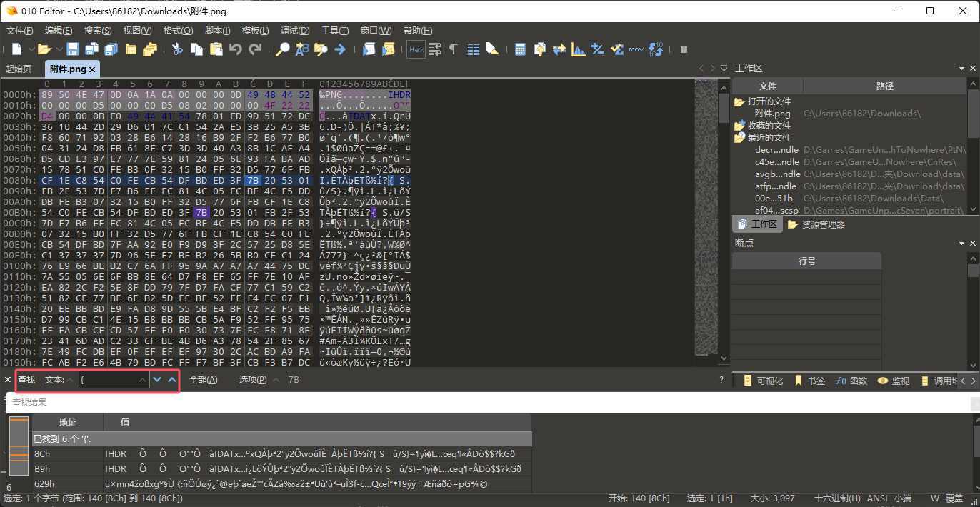Toggle the line wrap toolbar icon
This screenshot has height=507, width=980.
coord(434,49)
